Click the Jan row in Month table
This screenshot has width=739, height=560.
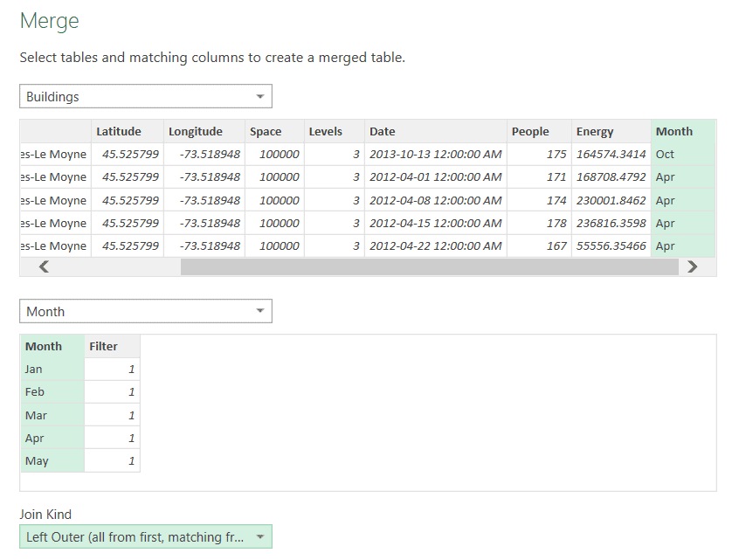[x=80, y=369]
